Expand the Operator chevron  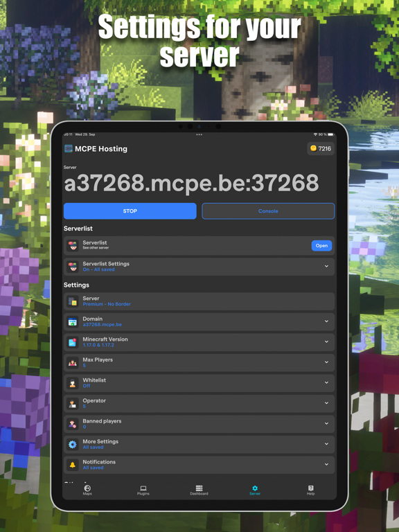click(x=326, y=403)
